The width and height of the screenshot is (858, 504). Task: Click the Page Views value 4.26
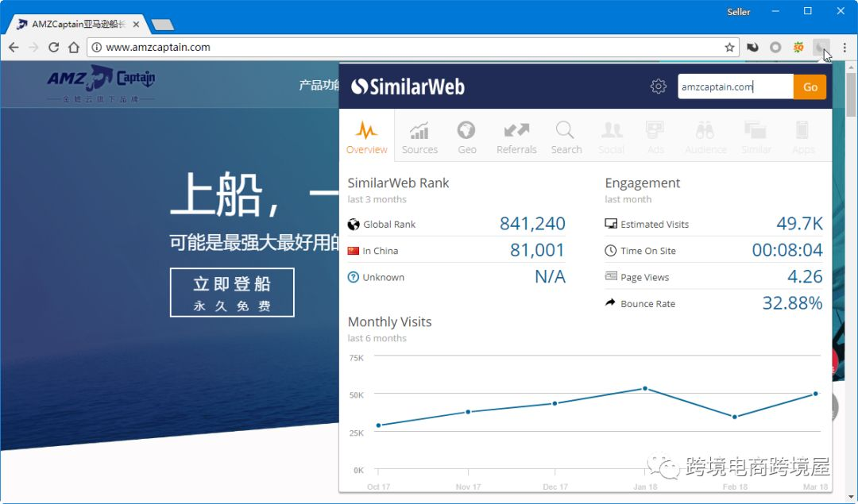pyautogui.click(x=805, y=276)
